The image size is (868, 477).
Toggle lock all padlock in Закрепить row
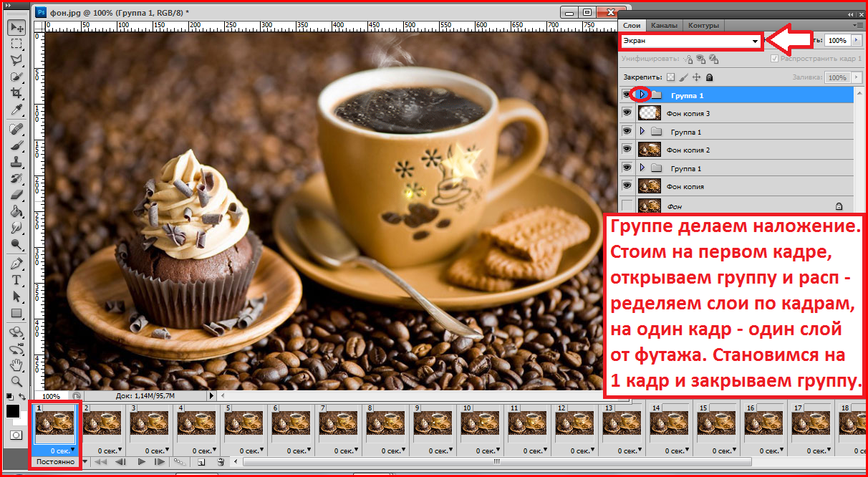pos(709,77)
